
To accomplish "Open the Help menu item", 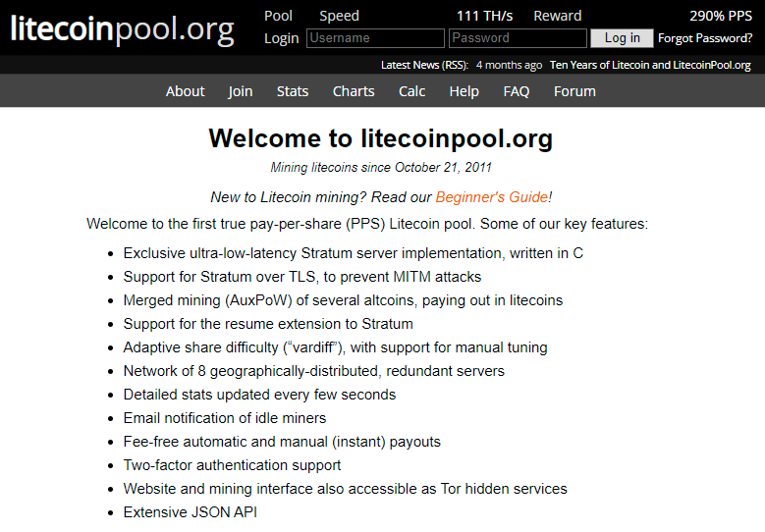I will pyautogui.click(x=464, y=91).
